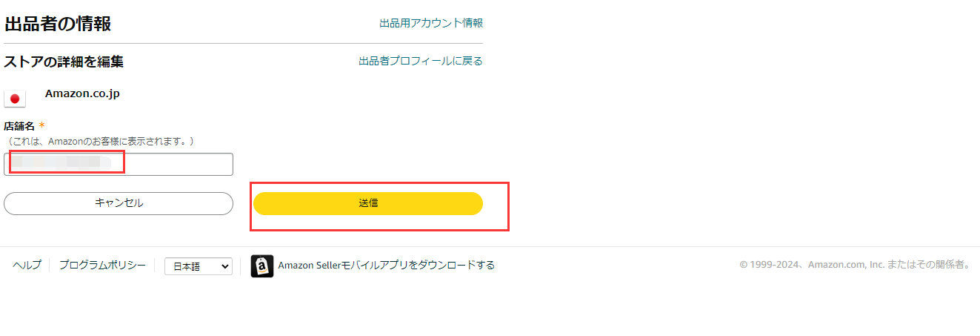Click the horizontal separator above the footer
Image resolution: width=980 pixels, height=336 pixels.
pyautogui.click(x=490, y=246)
